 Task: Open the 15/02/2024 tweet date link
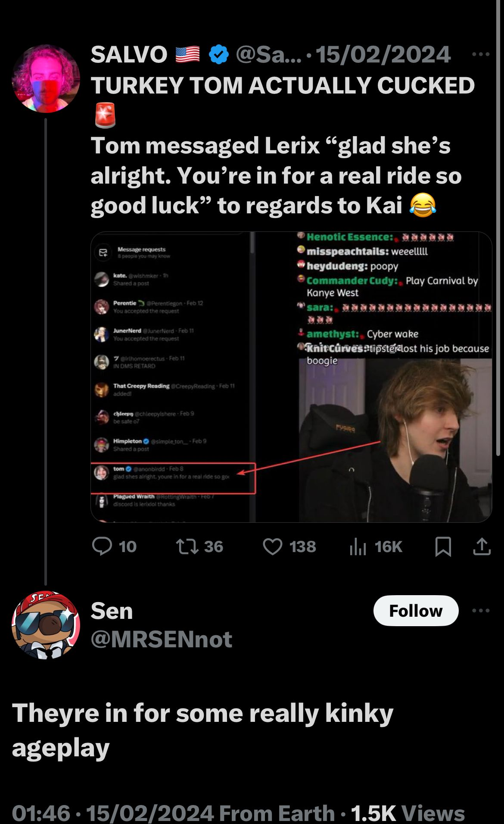(383, 54)
